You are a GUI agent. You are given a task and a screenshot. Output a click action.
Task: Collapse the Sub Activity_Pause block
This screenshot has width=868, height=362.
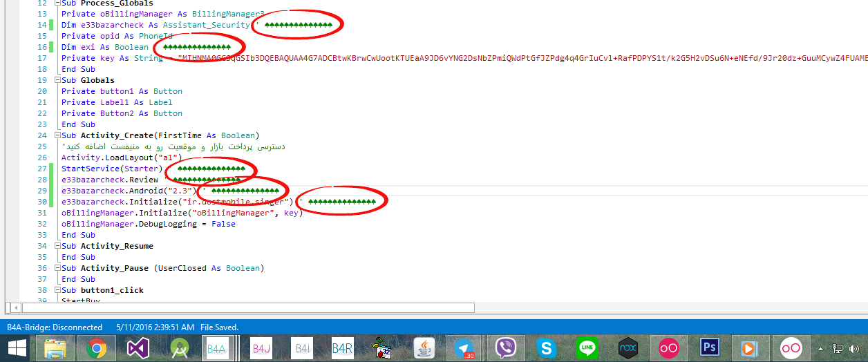57,268
